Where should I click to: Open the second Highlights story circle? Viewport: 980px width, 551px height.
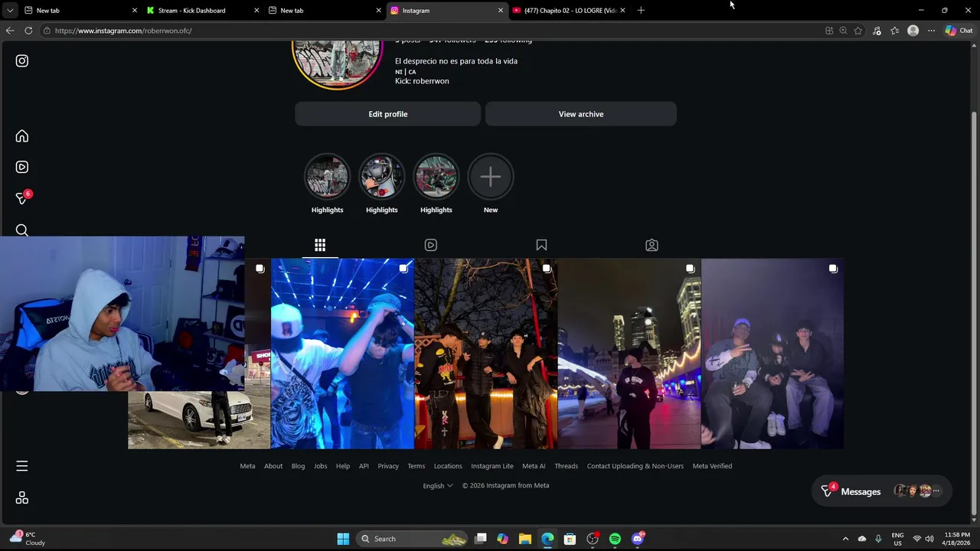tap(381, 176)
